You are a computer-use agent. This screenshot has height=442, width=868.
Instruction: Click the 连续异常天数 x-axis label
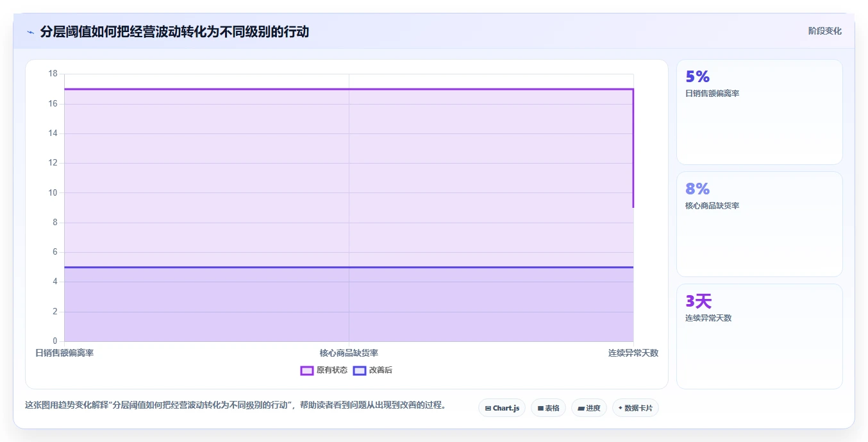[633, 353]
